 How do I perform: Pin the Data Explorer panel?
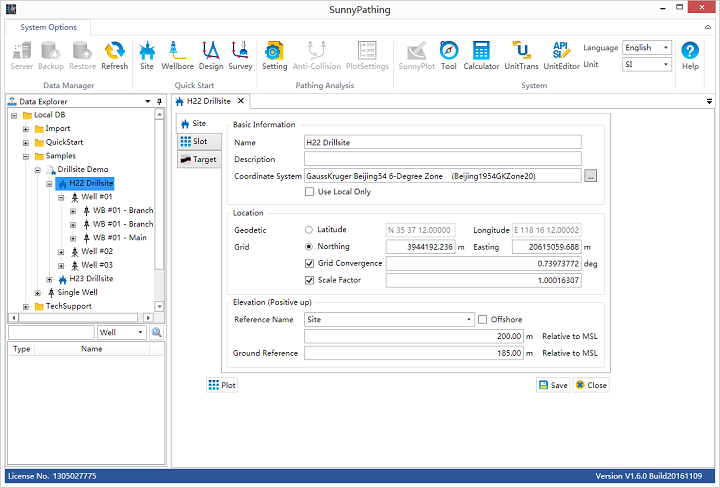coord(159,101)
